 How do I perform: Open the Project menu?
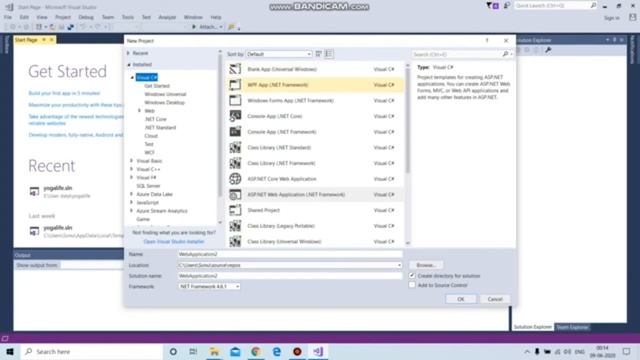(63, 18)
